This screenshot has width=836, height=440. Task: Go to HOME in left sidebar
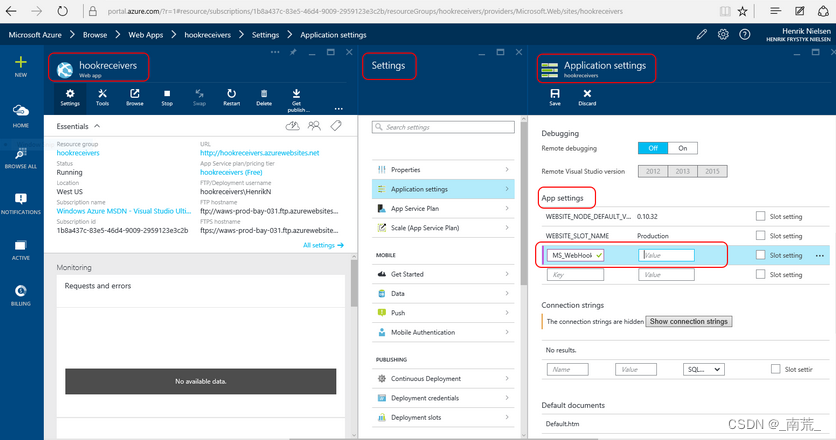click(x=21, y=116)
